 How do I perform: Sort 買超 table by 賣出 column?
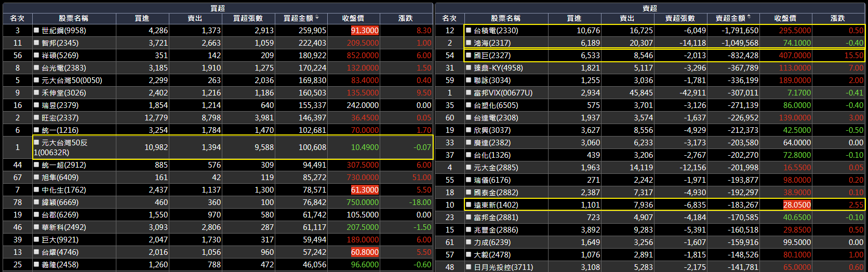(x=195, y=18)
